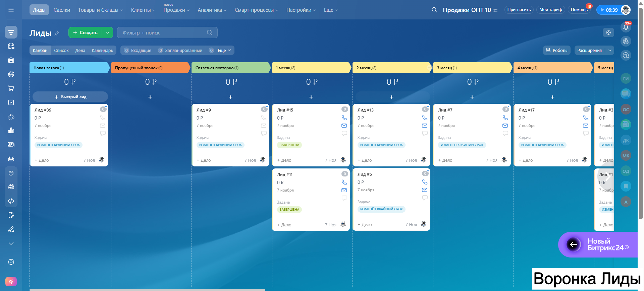Image resolution: width=644 pixels, height=291 pixels.
Task: Expand the Аналитика menu
Action: (212, 10)
